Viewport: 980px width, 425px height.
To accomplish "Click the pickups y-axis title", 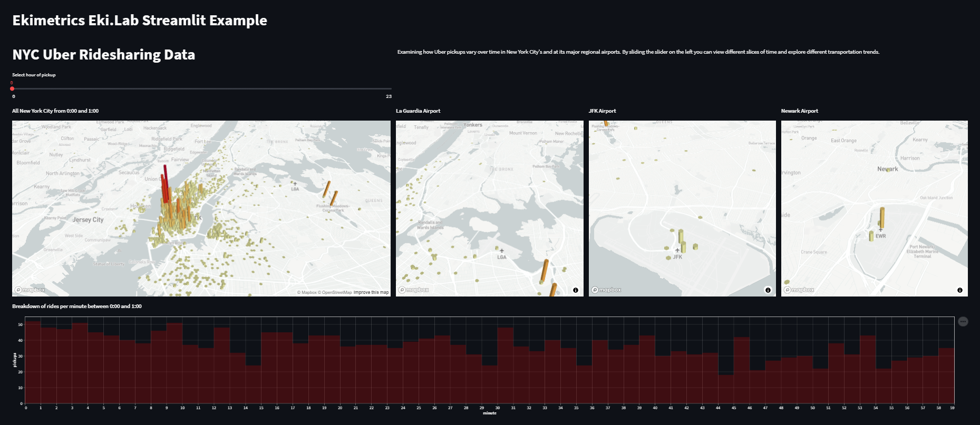I will (x=14, y=360).
